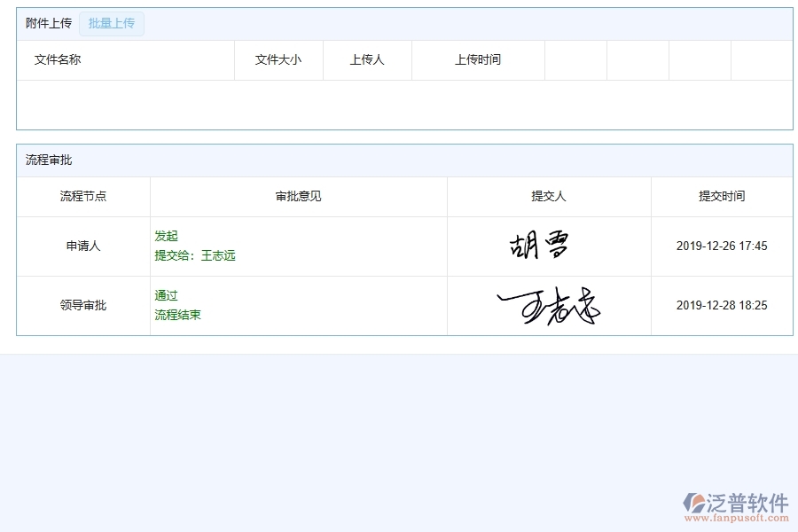Click the 文件大小 column header
Screen dimensions: 798x532
(278, 59)
